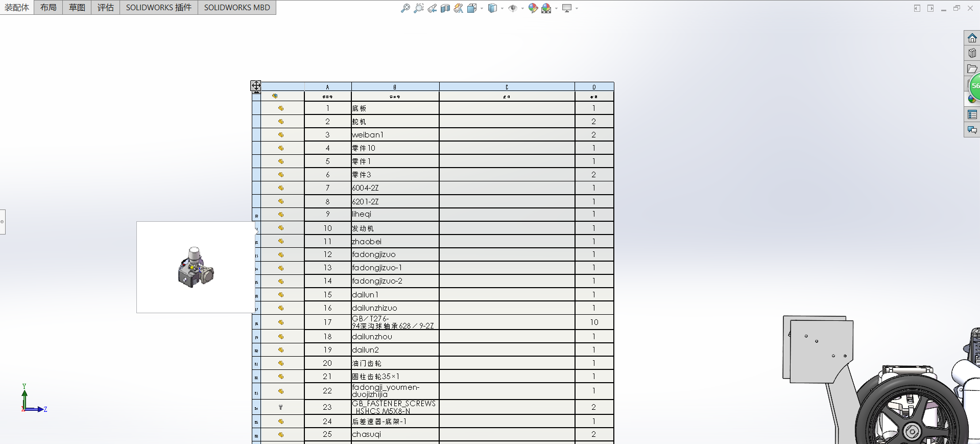This screenshot has width=980, height=444.
Task: Click the Apply Scene icon
Action: click(546, 8)
